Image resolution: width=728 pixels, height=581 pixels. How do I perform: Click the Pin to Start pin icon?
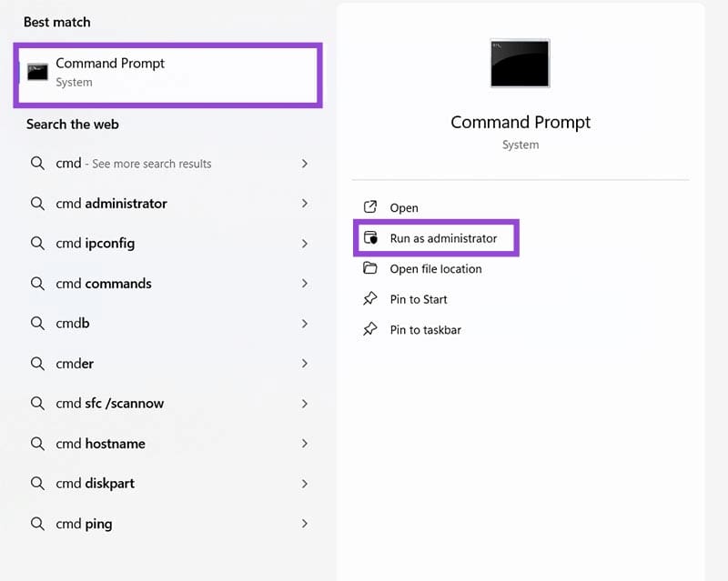(370, 299)
